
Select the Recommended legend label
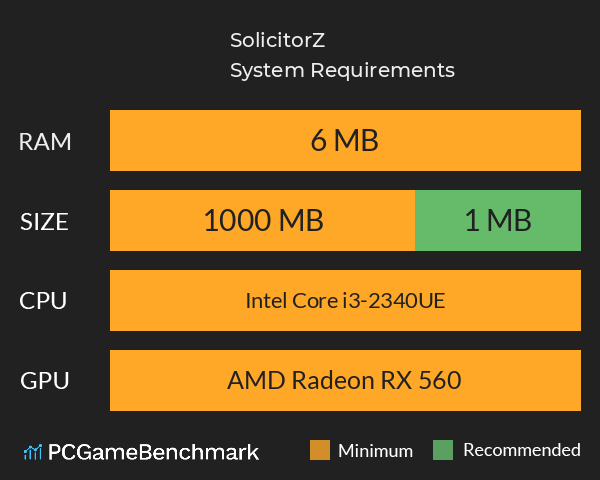[521, 450]
